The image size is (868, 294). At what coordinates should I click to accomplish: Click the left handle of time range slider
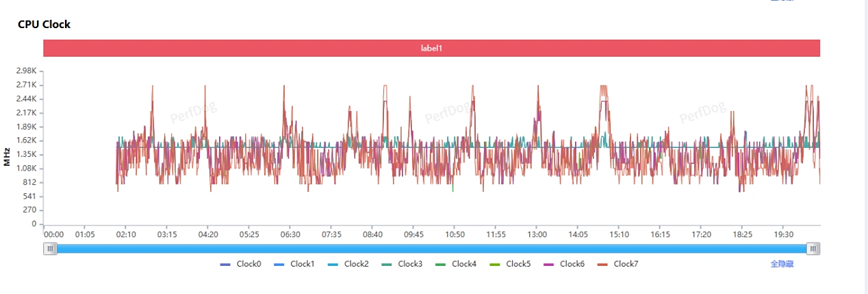(x=51, y=249)
